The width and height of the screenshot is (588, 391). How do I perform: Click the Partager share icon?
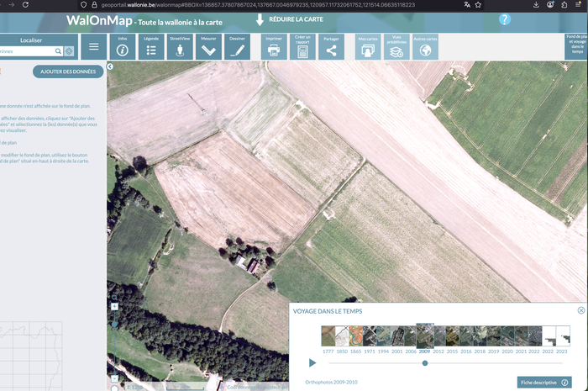[x=331, y=47]
